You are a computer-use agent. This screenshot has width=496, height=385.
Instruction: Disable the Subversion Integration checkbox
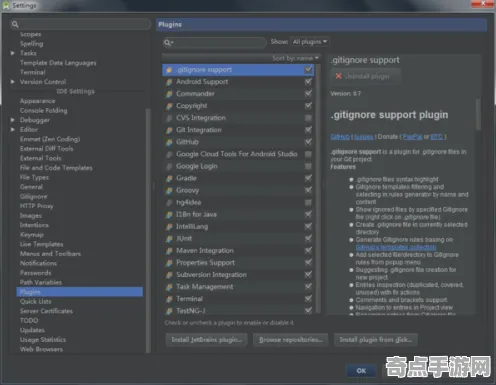[x=308, y=275]
